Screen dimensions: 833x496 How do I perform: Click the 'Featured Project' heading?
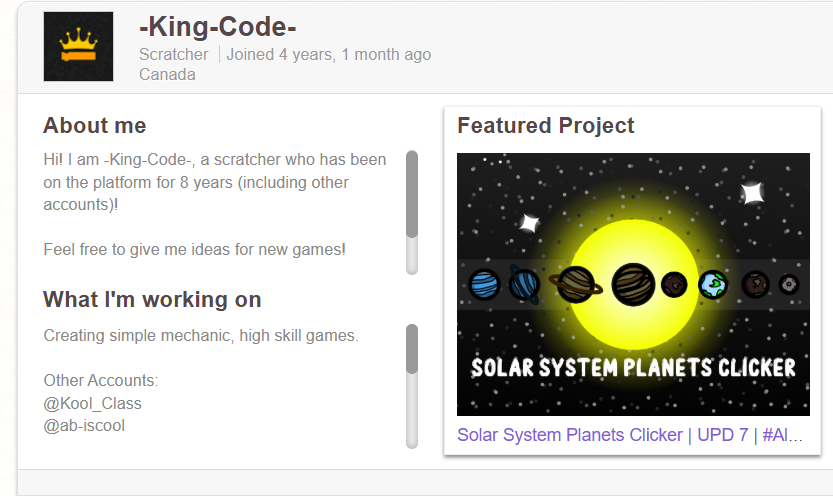(546, 126)
